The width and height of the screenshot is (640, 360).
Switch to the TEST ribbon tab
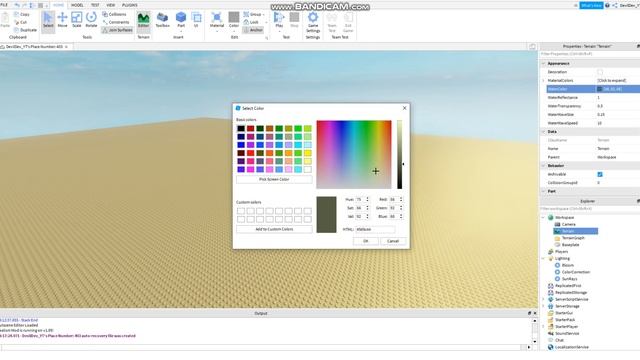click(95, 5)
